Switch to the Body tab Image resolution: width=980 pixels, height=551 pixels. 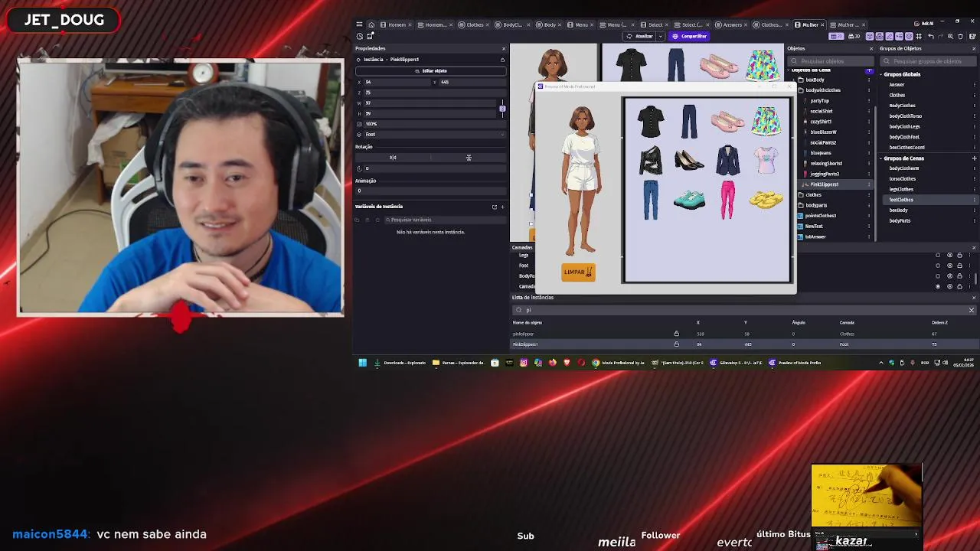click(550, 24)
